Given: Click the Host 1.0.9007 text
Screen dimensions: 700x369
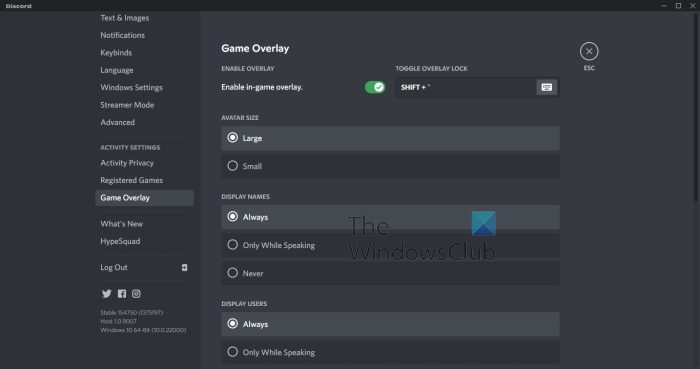Looking at the screenshot, I should 118,321.
